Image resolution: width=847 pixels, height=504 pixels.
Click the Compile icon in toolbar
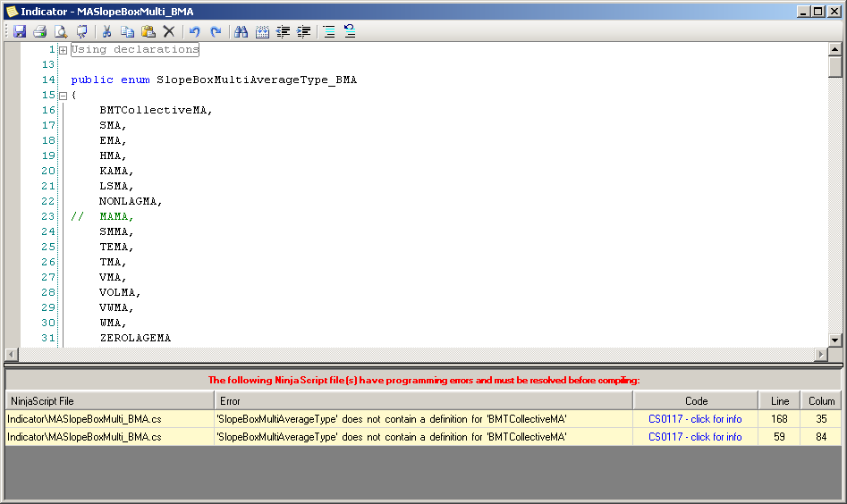pos(81,32)
